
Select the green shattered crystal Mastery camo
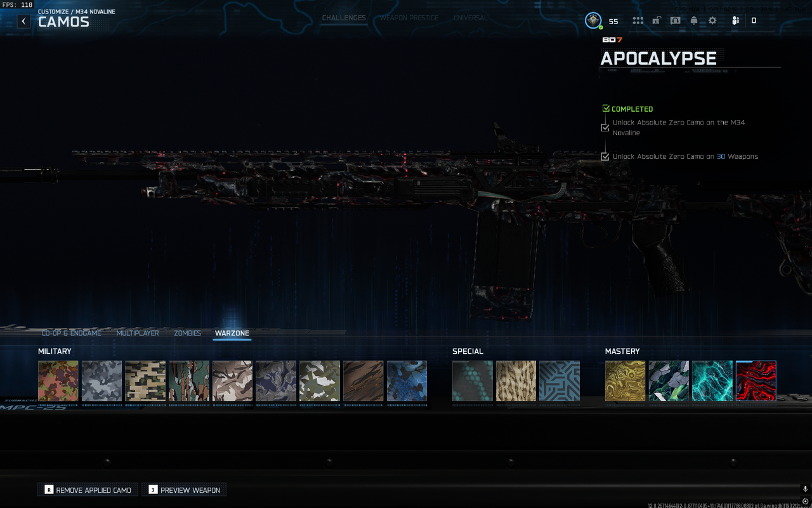[x=669, y=381]
